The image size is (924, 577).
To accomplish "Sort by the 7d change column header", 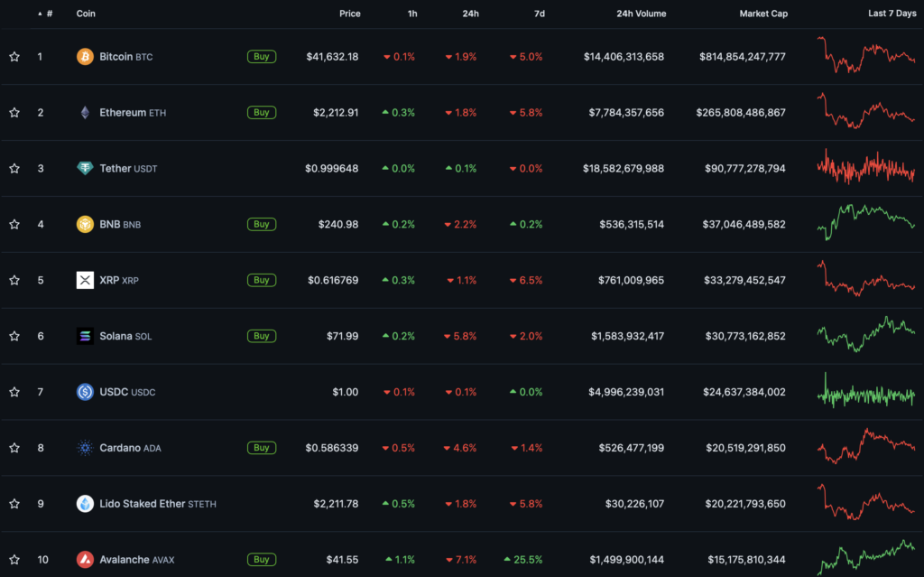I will [x=539, y=14].
